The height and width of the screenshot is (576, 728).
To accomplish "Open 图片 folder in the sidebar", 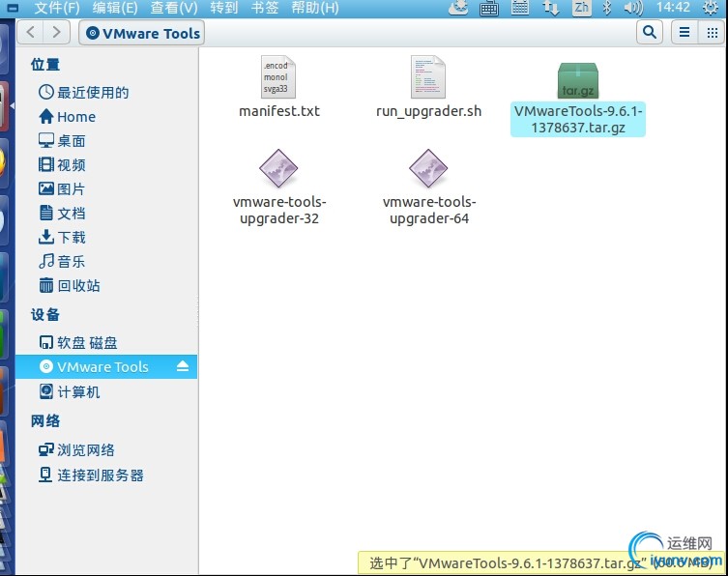I will click(x=106, y=188).
